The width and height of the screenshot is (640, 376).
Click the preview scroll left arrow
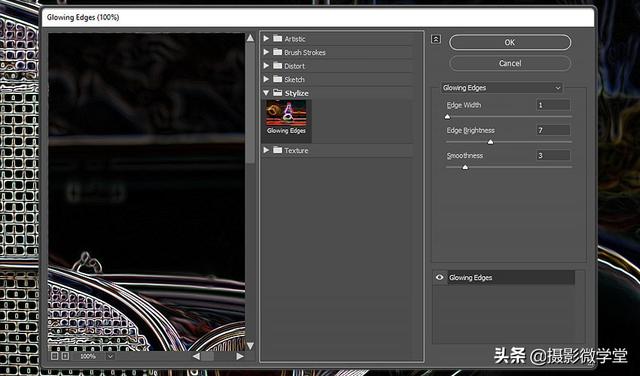(x=196, y=356)
